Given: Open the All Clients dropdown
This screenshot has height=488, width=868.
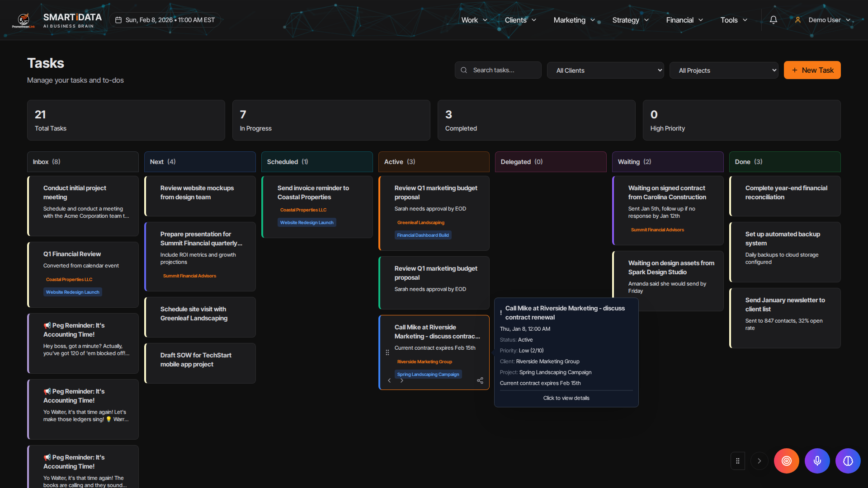Looking at the screenshot, I should coord(605,70).
